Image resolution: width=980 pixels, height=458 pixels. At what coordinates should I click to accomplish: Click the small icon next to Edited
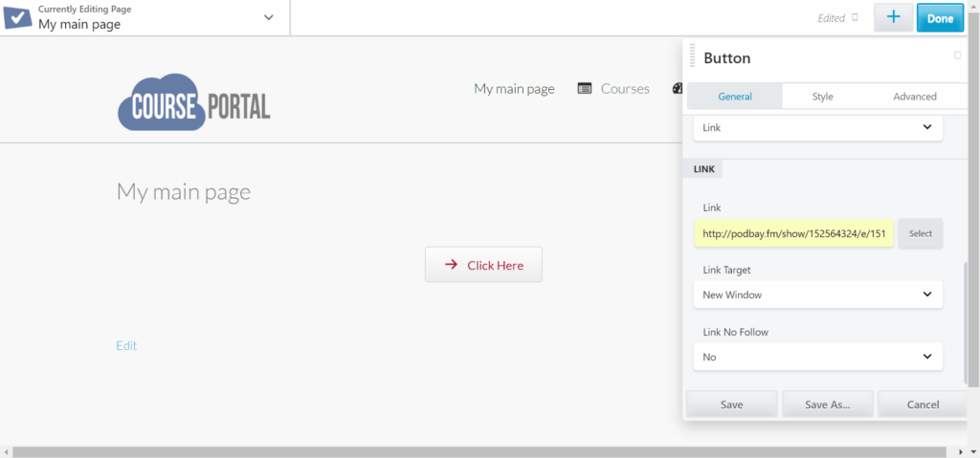tap(855, 17)
